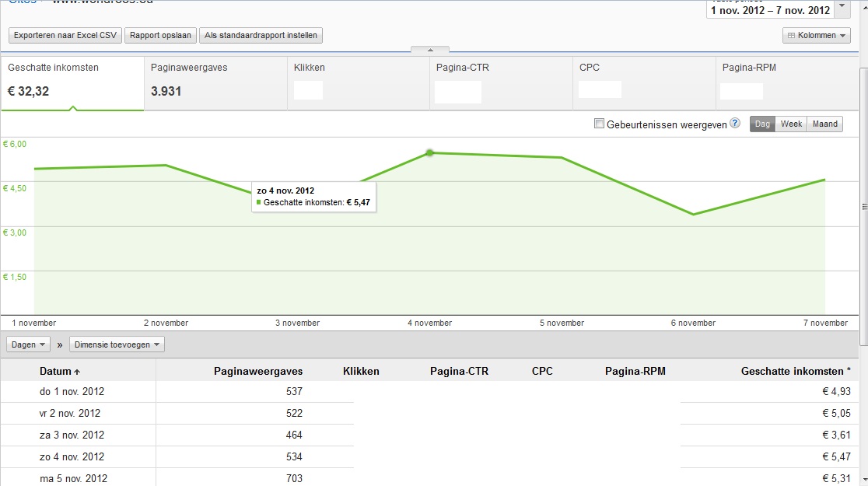Click the za 3 nov. 2012 row date
Image resolution: width=868 pixels, height=486 pixels.
pos(72,435)
